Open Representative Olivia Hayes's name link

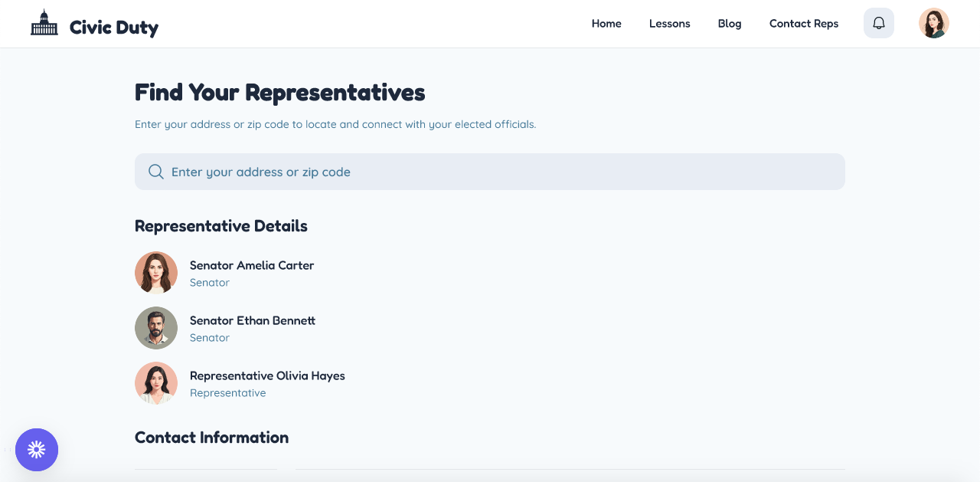coord(267,375)
